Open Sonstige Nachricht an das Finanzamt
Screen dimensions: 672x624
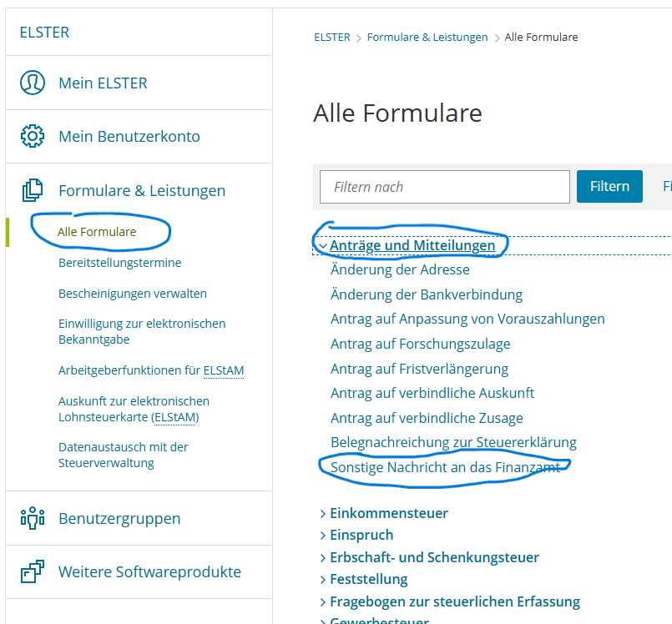[445, 467]
